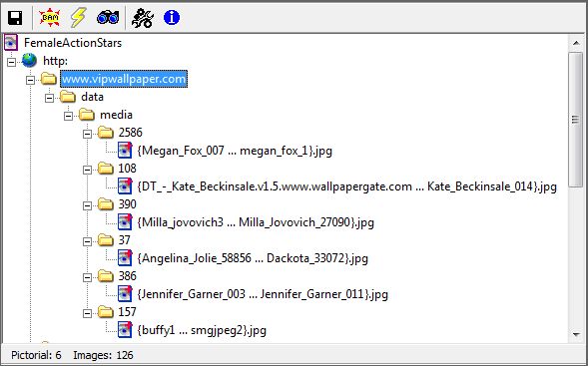Select the 108 folder label
The image size is (588, 366).
[x=127, y=169]
